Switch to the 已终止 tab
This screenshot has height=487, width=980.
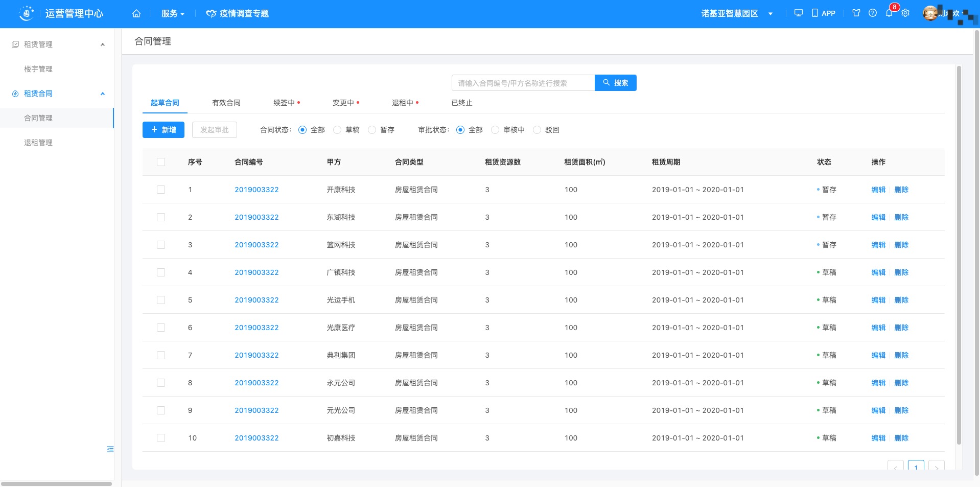(462, 103)
